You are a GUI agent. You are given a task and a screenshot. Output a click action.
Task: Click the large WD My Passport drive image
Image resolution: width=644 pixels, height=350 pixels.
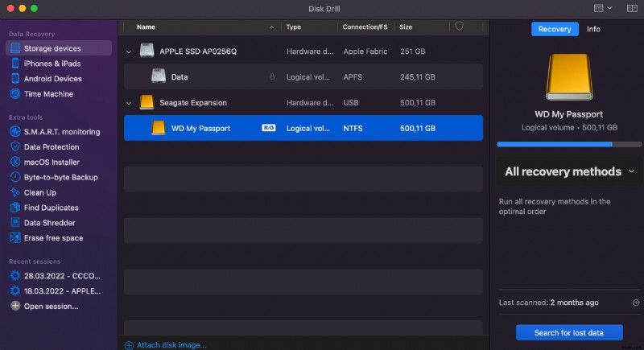569,77
